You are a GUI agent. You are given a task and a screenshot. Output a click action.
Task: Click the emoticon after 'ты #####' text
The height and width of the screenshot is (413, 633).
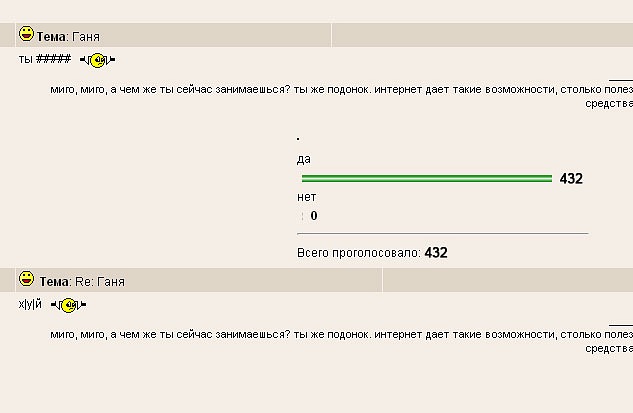pyautogui.click(x=97, y=60)
